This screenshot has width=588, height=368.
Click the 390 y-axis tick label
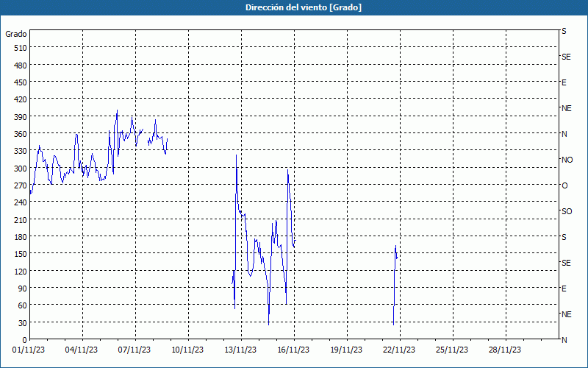pos(21,117)
